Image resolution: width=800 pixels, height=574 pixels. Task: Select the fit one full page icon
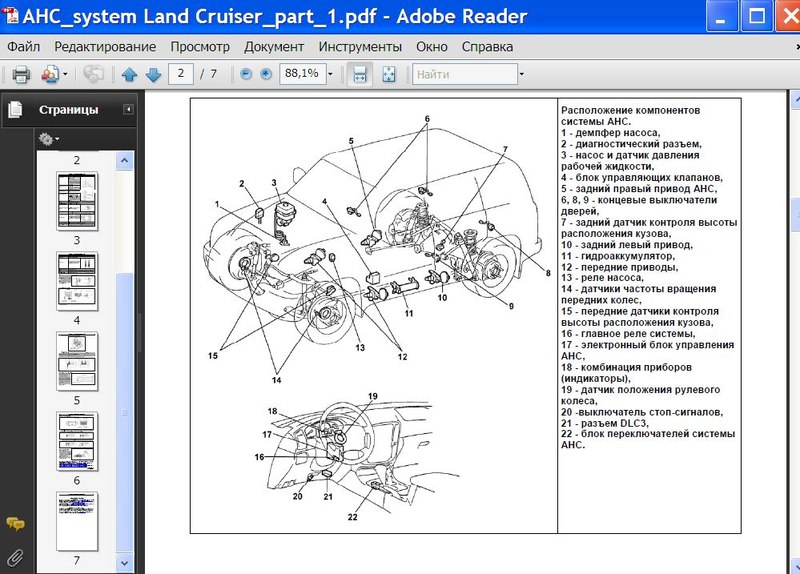tap(389, 74)
